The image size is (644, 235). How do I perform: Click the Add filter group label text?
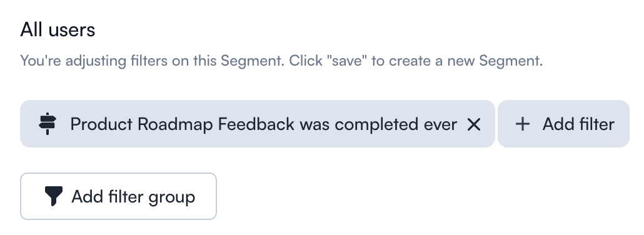tap(133, 197)
